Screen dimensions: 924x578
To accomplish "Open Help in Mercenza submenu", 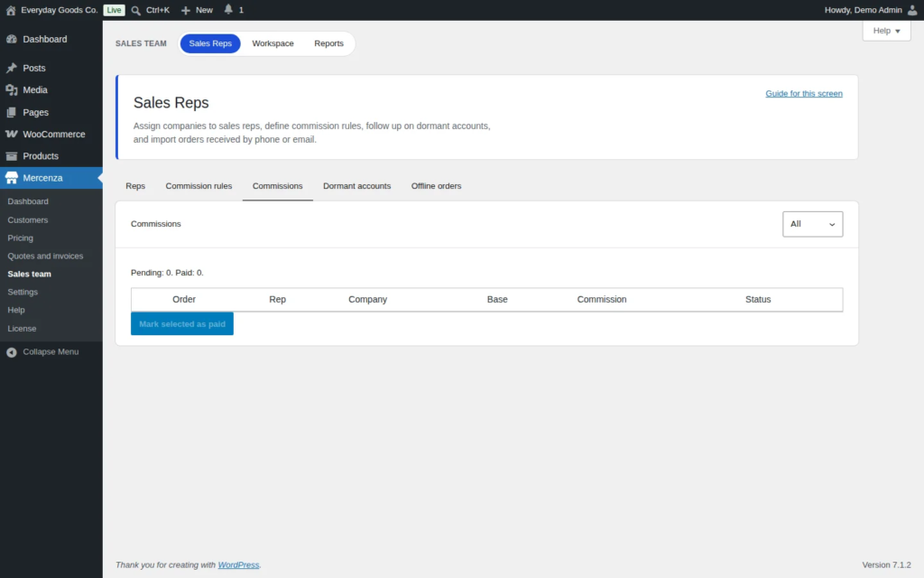I will 16,310.
